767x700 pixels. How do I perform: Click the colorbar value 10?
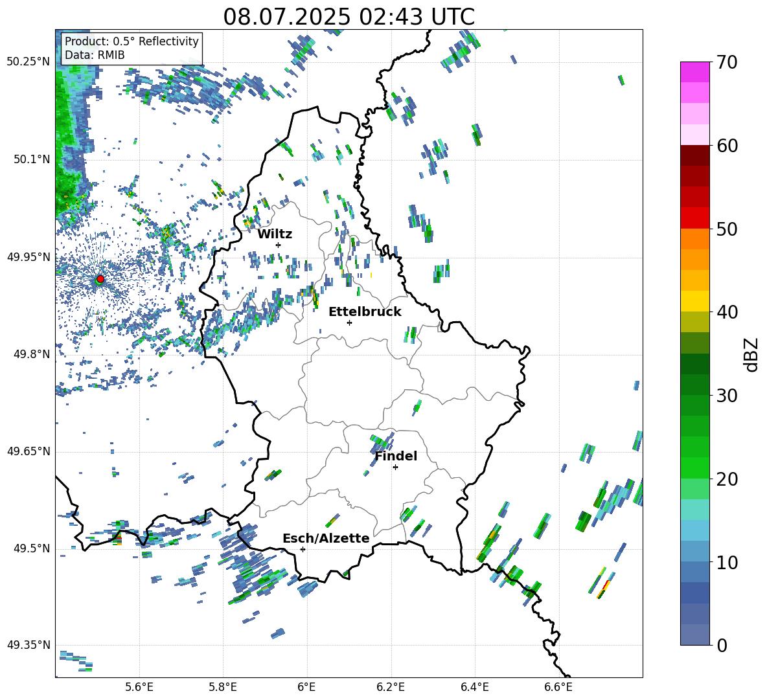(727, 562)
